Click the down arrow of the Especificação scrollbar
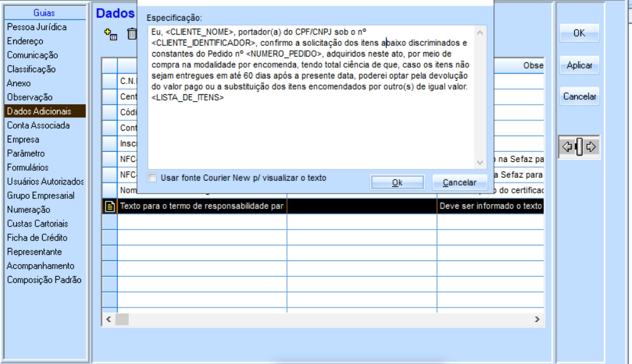The image size is (632, 364). click(481, 162)
